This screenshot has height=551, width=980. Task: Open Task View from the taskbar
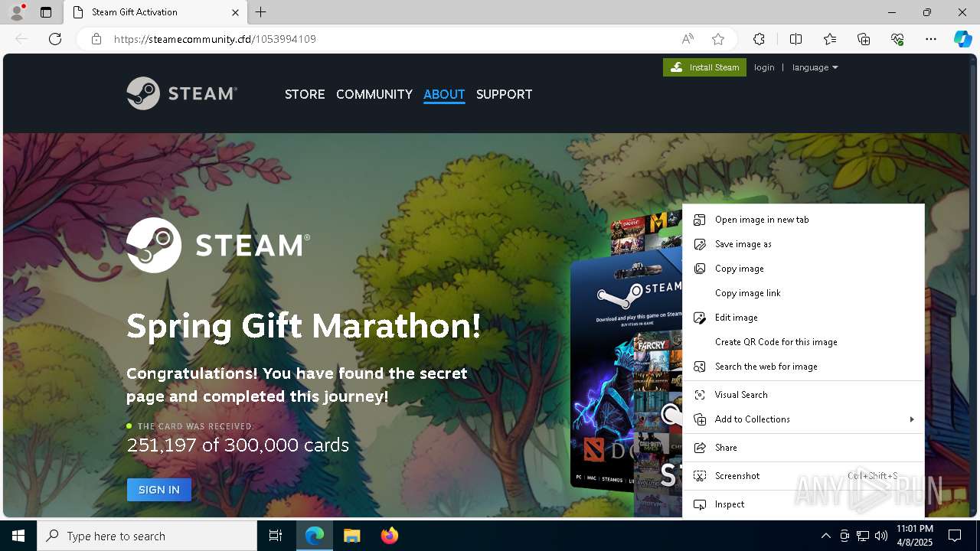click(276, 536)
